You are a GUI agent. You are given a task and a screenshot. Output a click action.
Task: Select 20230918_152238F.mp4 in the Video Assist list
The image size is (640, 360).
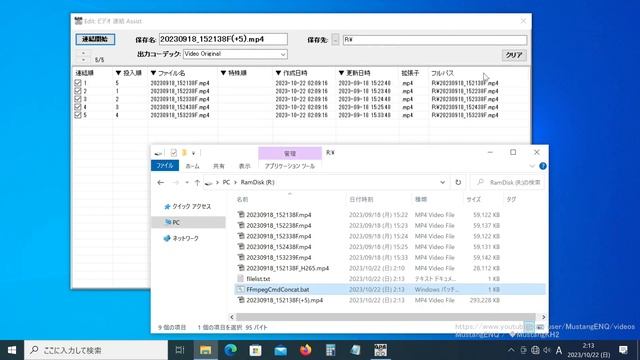pyautogui.click(x=180, y=91)
